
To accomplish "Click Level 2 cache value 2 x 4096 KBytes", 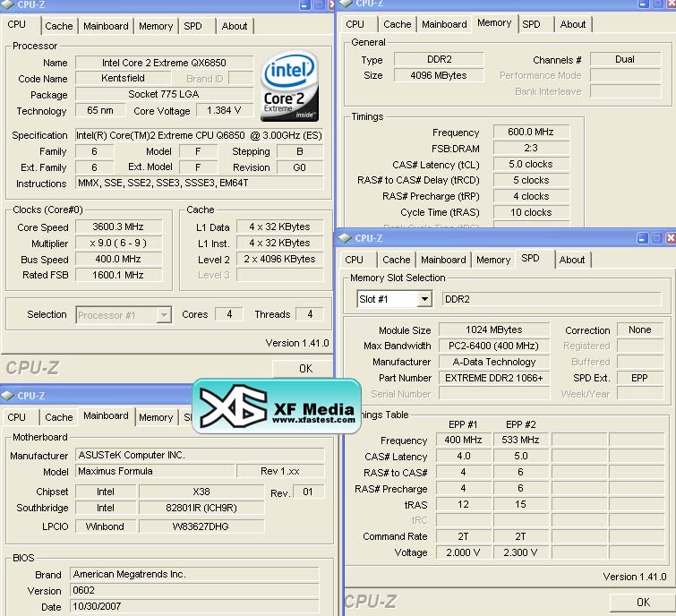I will (x=279, y=259).
